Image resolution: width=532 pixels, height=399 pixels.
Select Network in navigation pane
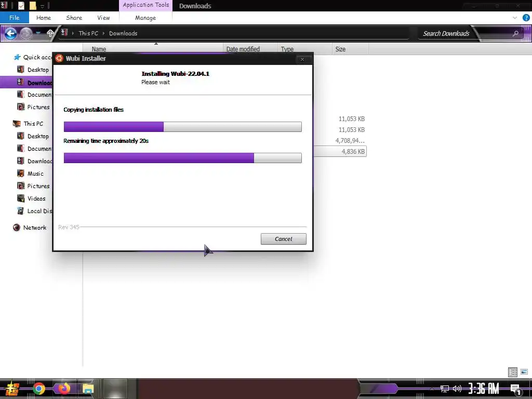[x=35, y=228]
